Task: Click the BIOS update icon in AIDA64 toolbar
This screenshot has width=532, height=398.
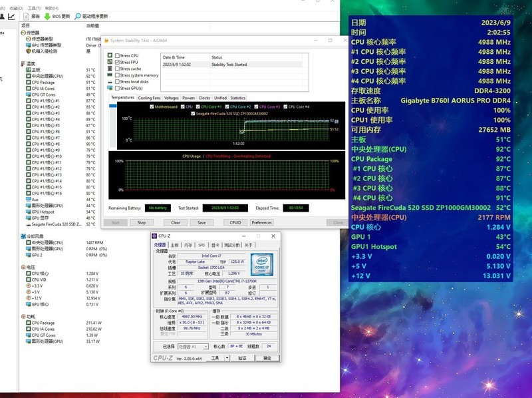Action: click(47, 16)
